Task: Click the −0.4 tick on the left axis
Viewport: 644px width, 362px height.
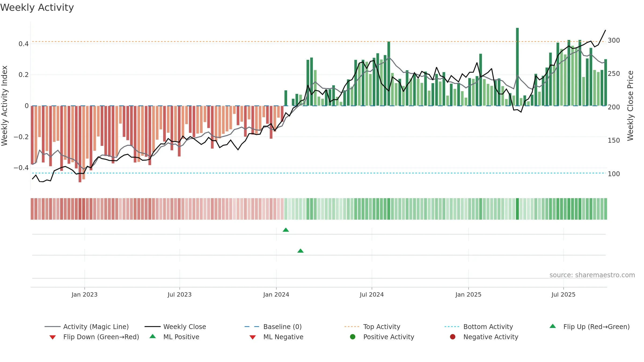Action: point(21,168)
